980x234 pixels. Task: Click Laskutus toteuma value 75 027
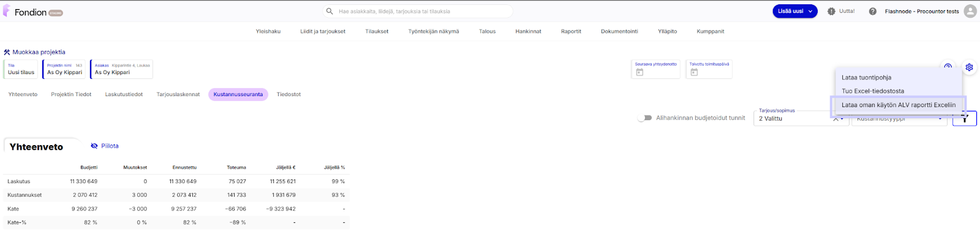pos(237,181)
